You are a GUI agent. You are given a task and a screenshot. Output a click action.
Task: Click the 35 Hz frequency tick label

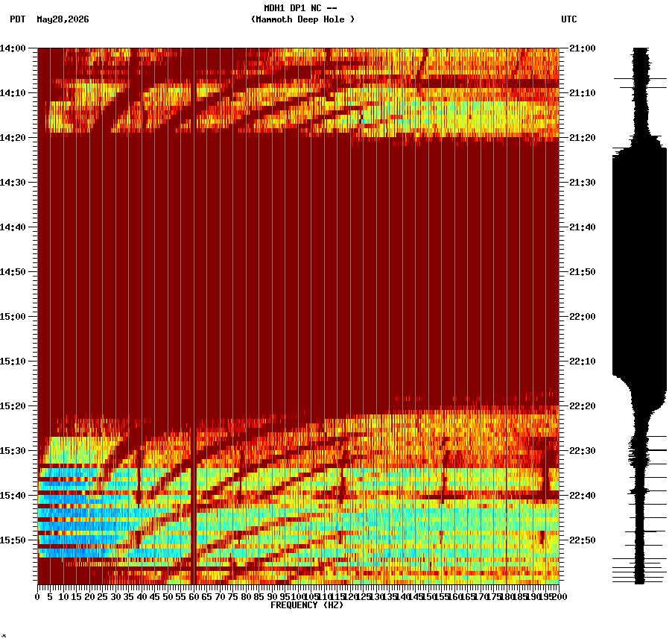pyautogui.click(x=129, y=597)
